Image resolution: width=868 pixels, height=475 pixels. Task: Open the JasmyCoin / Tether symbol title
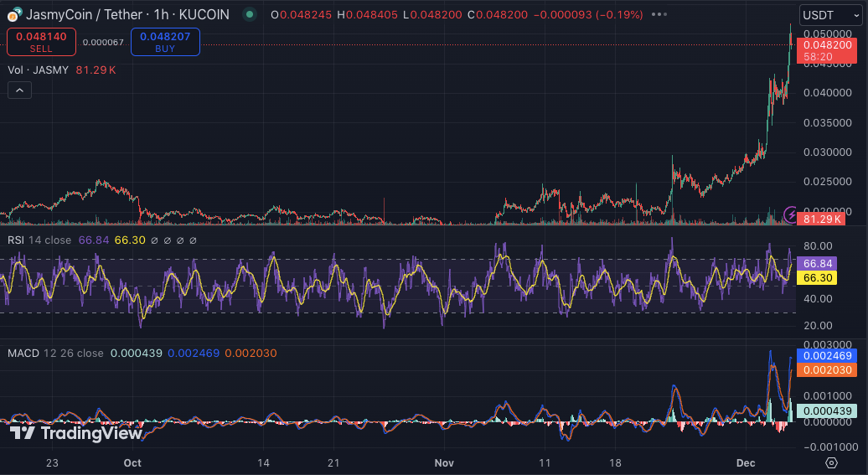tap(128, 14)
